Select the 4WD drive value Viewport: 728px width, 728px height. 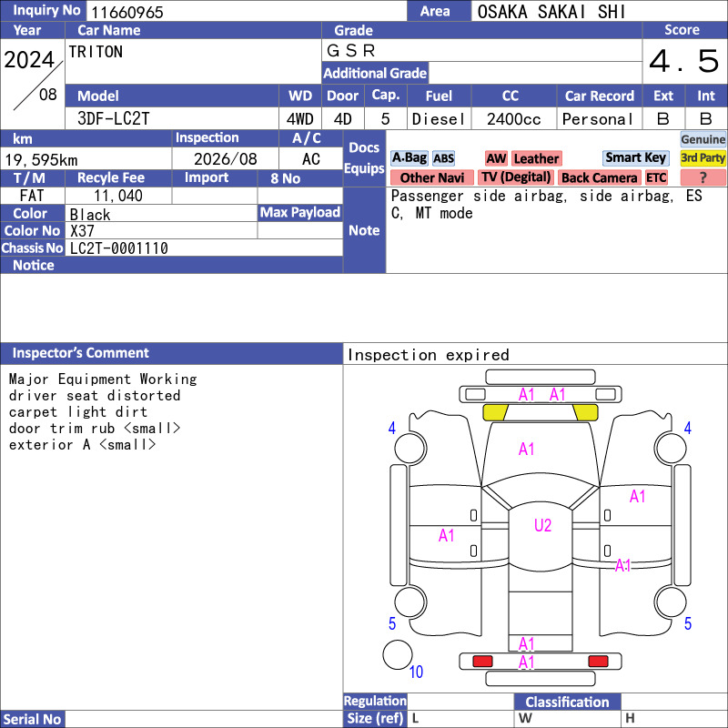(x=300, y=119)
